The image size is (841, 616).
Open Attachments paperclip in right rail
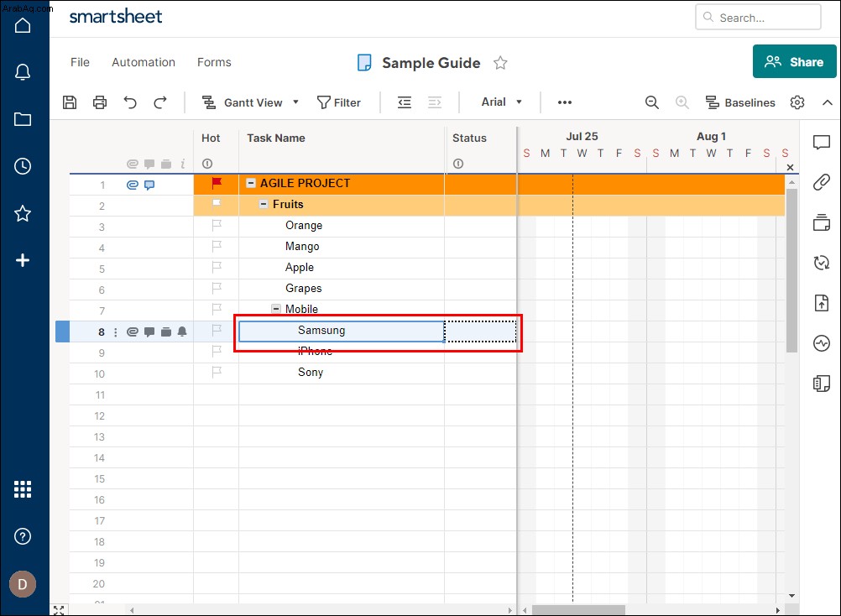(x=821, y=182)
